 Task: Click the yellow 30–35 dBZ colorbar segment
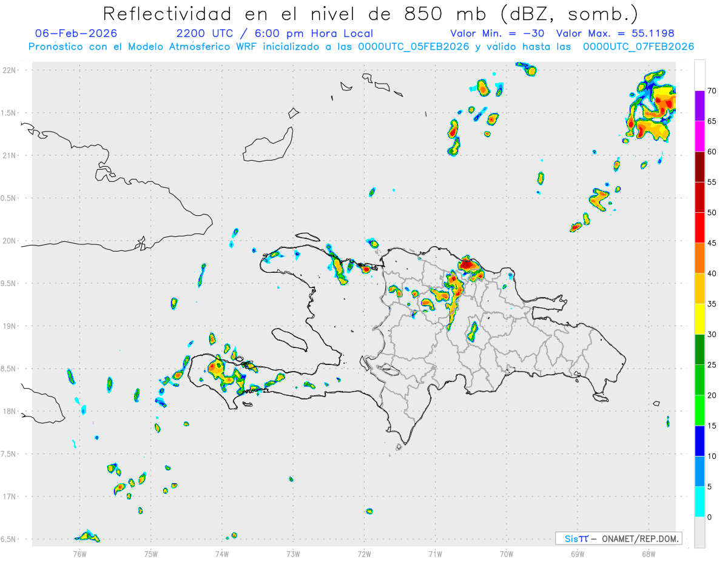point(699,319)
